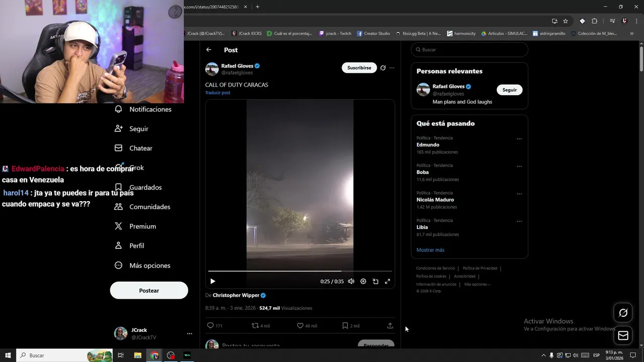Play the Caracas video
Image resolution: width=644 pixels, height=362 pixels.
click(212, 282)
